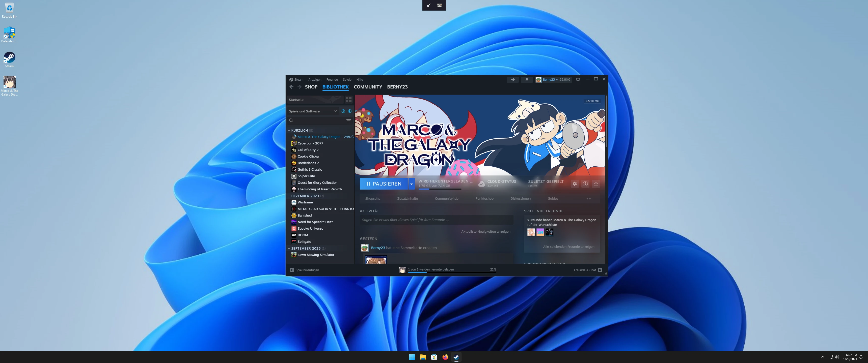Open Windows Start menu
The width and height of the screenshot is (868, 363).
412,357
